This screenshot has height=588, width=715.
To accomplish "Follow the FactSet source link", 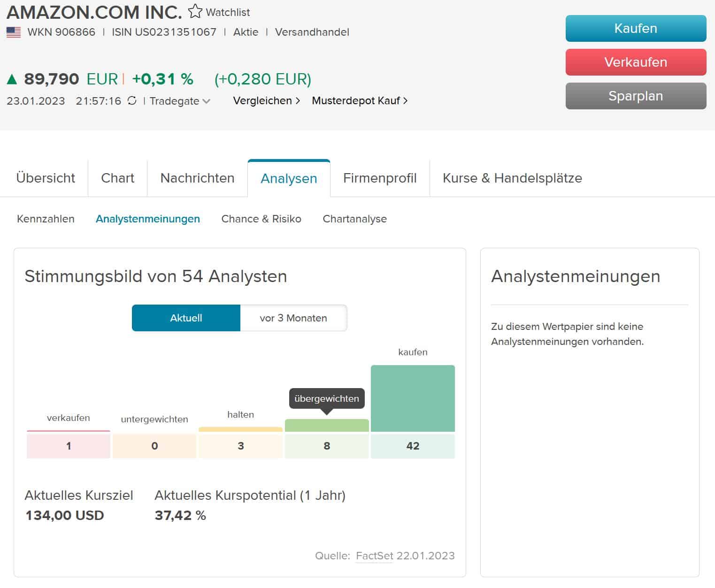I will click(374, 556).
